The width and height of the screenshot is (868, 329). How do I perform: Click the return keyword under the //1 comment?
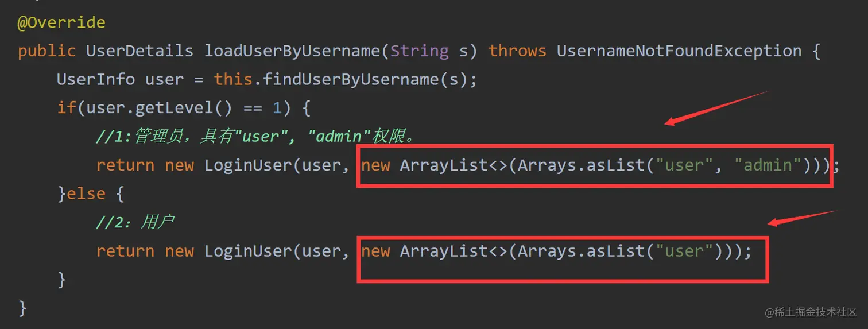[125, 166]
